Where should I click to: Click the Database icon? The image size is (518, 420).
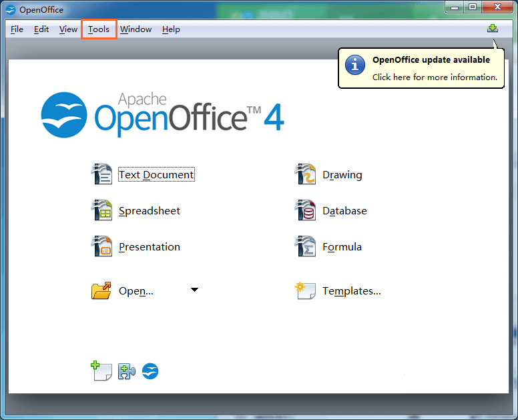coord(306,210)
